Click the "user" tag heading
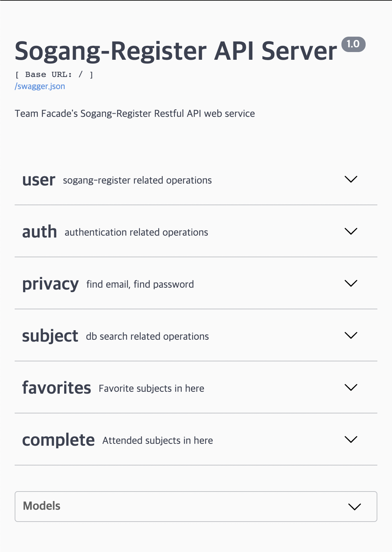Image resolution: width=392 pixels, height=552 pixels. (38, 180)
